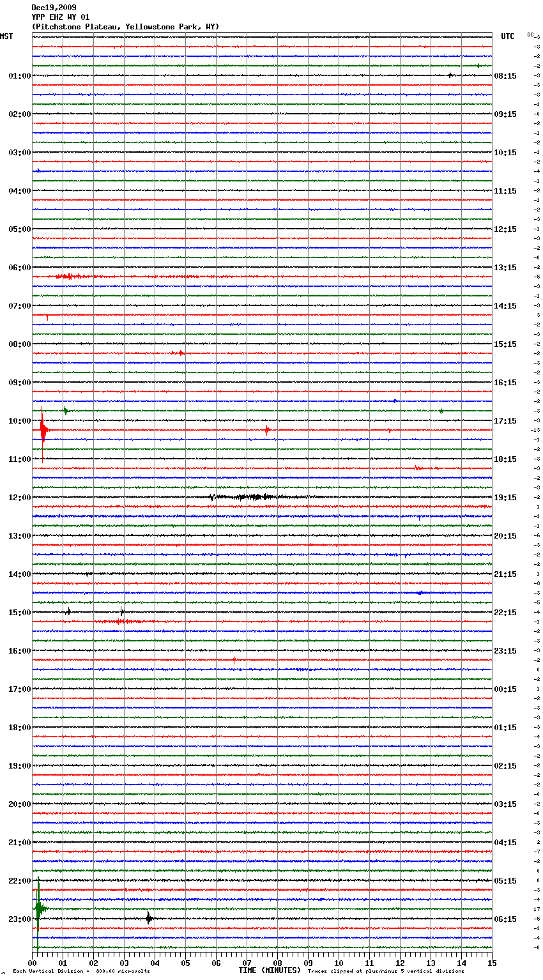
Task: Select the 15:00 MST time label
Action: click(x=20, y=613)
